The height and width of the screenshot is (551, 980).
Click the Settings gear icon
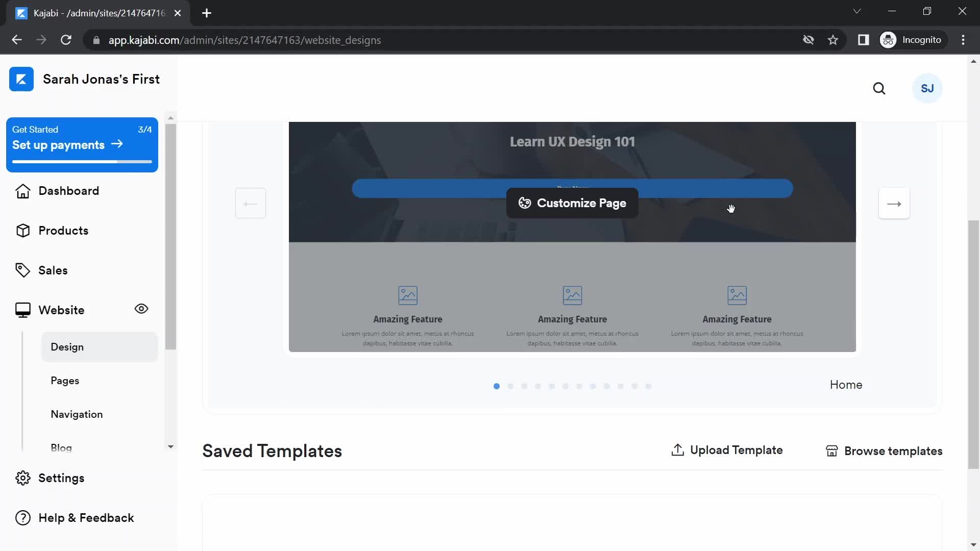pyautogui.click(x=23, y=478)
